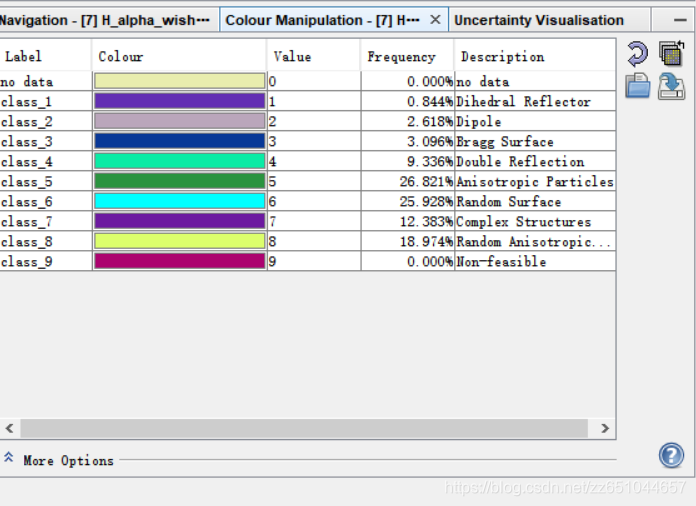Click the value cell showing 8
The image size is (696, 506).
coord(314,241)
